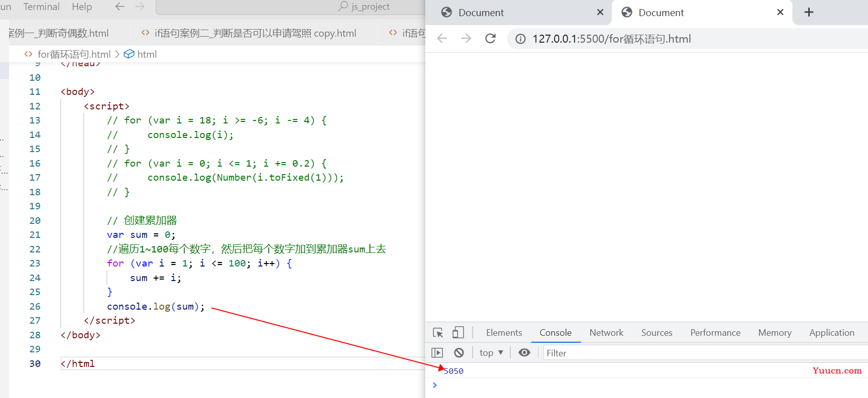Viewport: 868px width, 398px height.
Task: Click the closing </script> tag line
Action: (110, 321)
